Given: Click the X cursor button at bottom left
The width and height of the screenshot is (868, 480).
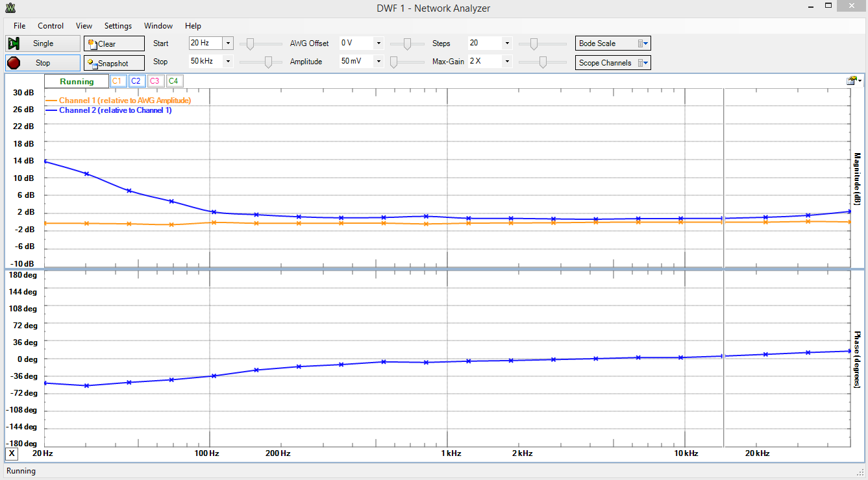Looking at the screenshot, I should click(12, 453).
